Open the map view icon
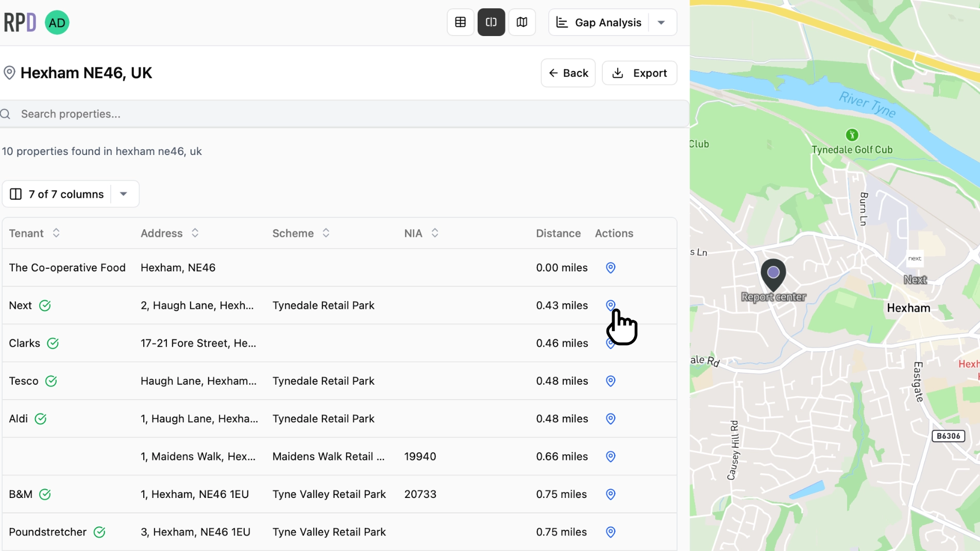 (522, 22)
